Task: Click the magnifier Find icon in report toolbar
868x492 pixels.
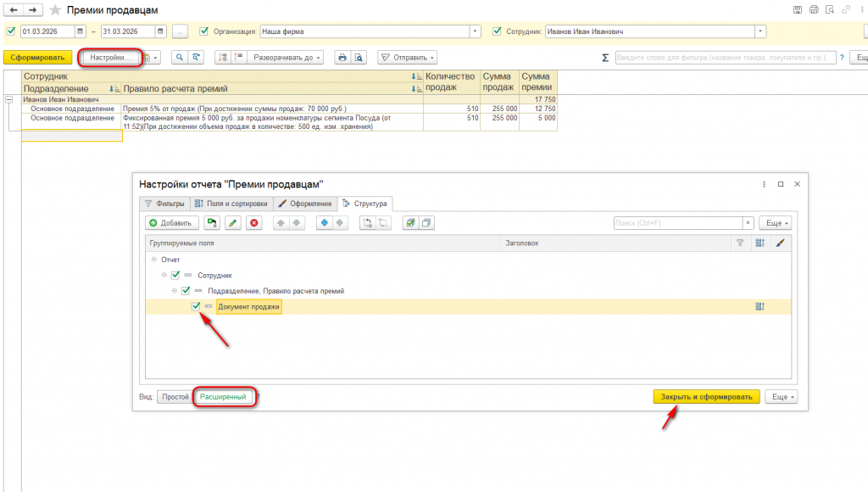Action: 180,57
